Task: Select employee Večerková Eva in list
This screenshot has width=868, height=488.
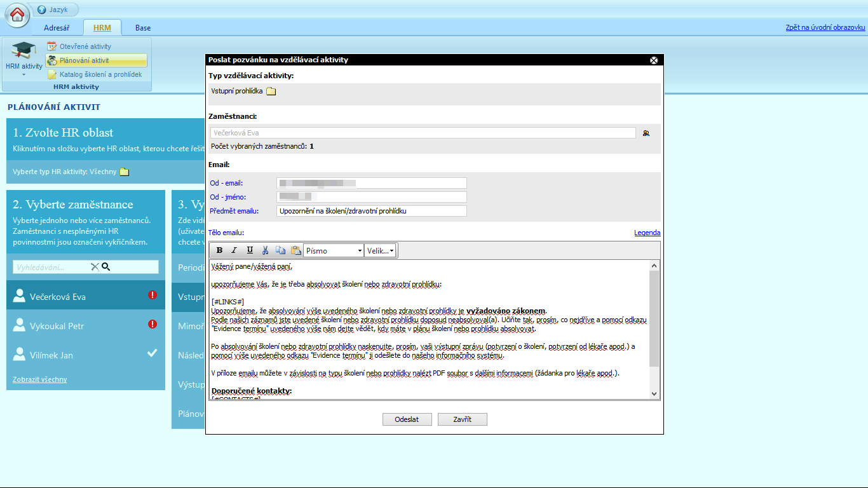Action: (86, 296)
